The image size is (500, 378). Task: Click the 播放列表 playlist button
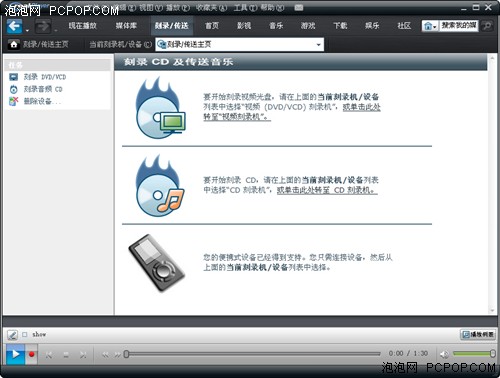tap(477, 334)
